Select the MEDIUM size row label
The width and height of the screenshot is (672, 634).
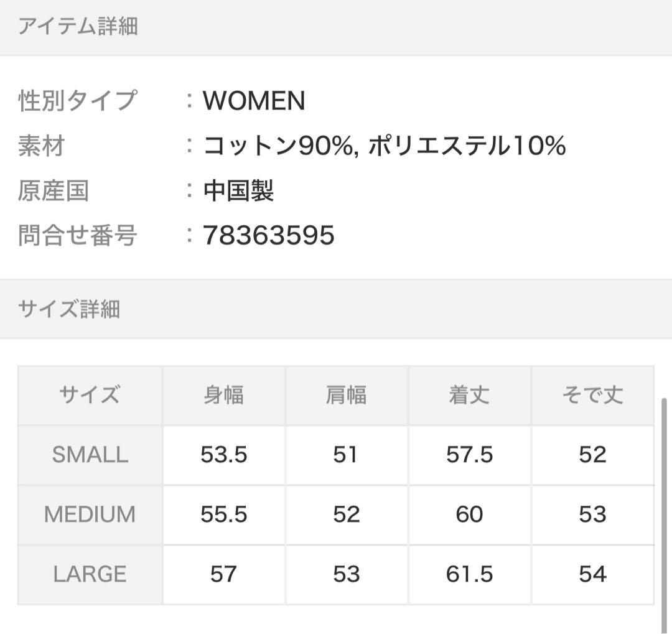click(90, 515)
